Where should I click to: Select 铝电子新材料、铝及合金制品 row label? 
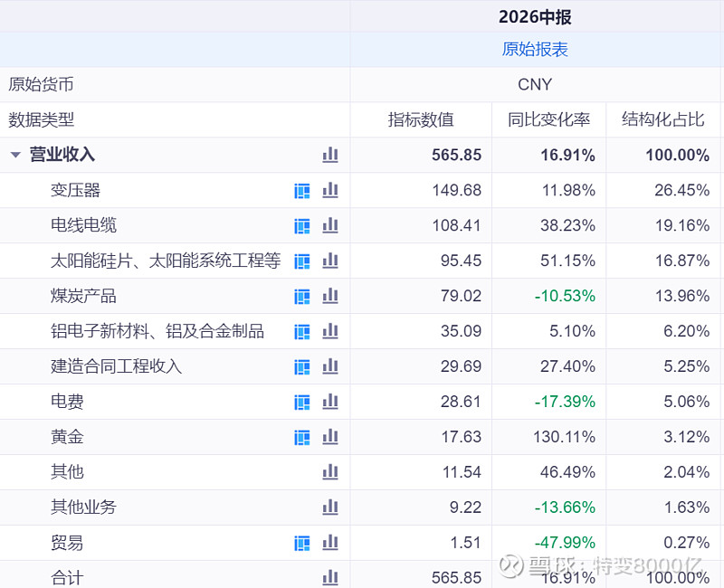click(x=157, y=331)
